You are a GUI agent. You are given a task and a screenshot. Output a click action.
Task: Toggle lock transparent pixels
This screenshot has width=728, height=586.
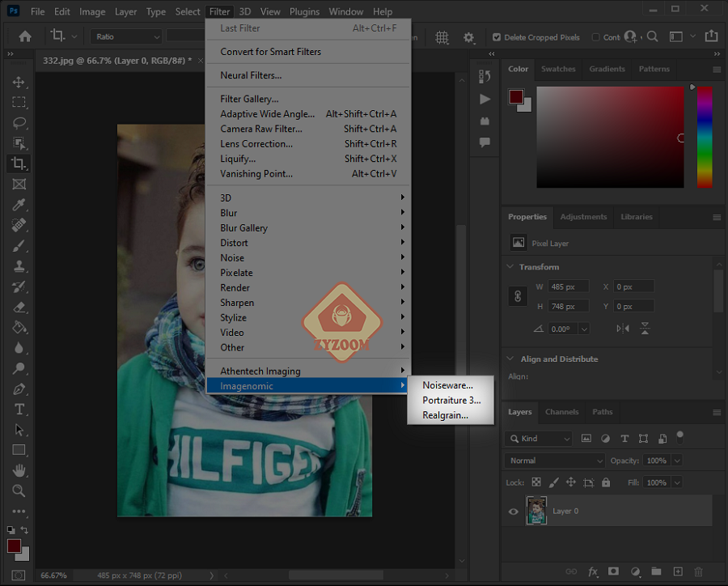pyautogui.click(x=536, y=482)
